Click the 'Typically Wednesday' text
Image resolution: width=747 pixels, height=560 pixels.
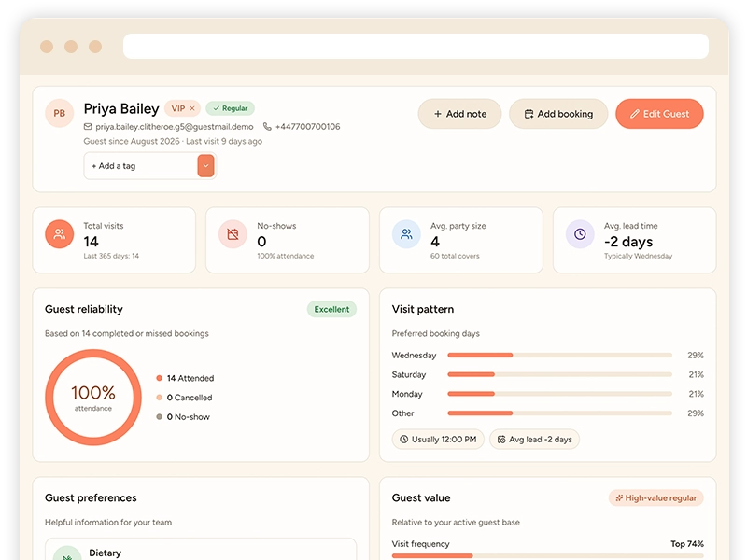point(638,256)
